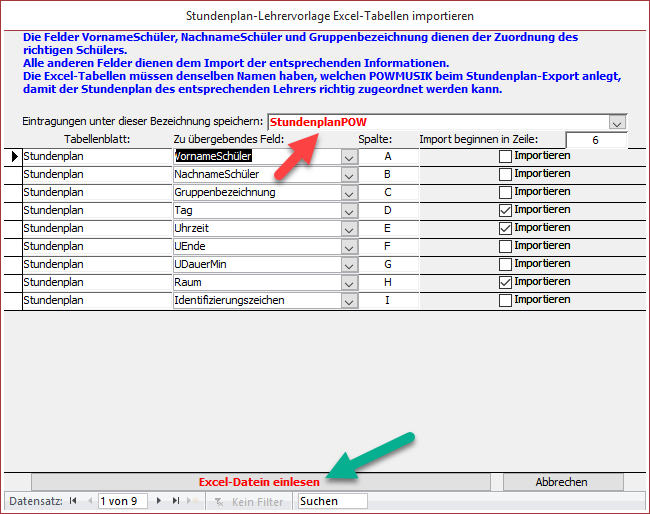Jump to last record in navigation bar

coord(176,501)
